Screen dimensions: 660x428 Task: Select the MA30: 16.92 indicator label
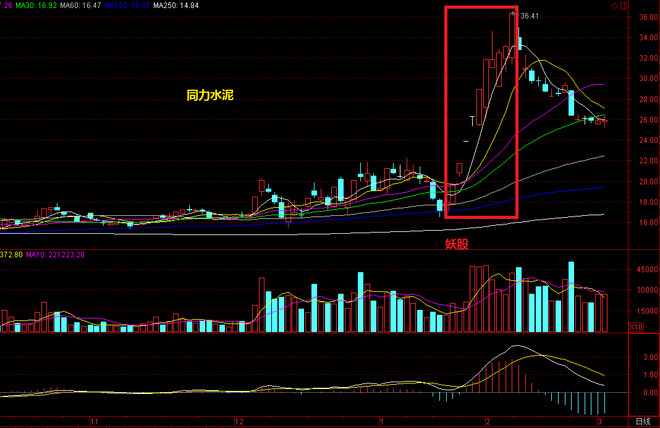[x=36, y=5]
